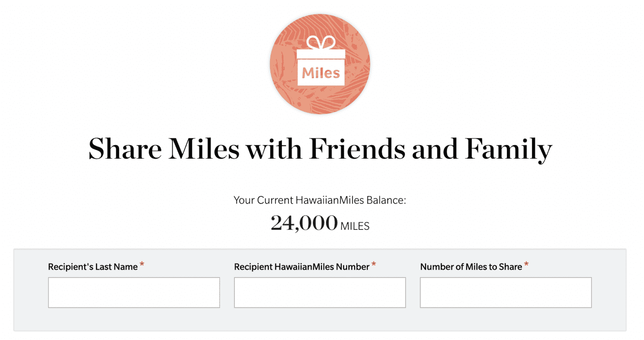
Task: Click the "Recipient HawaiianMiles Number" label
Action: click(x=301, y=267)
